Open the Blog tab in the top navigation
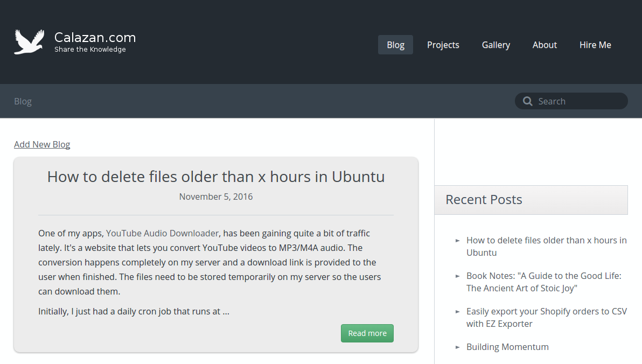Screen dimensions: 642x364 [x=395, y=45]
